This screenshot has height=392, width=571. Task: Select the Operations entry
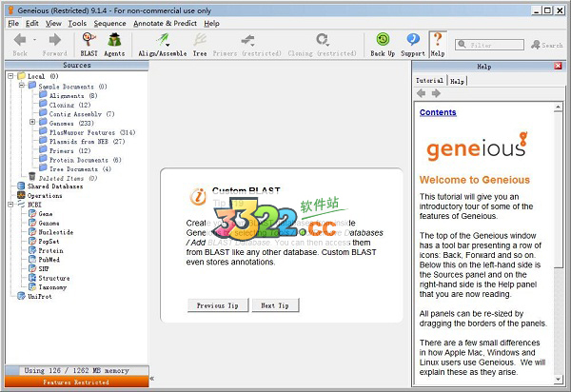40,195
